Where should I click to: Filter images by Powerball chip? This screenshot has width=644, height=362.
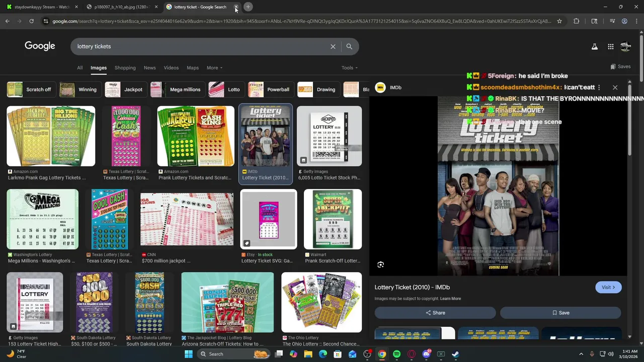tap(270, 89)
